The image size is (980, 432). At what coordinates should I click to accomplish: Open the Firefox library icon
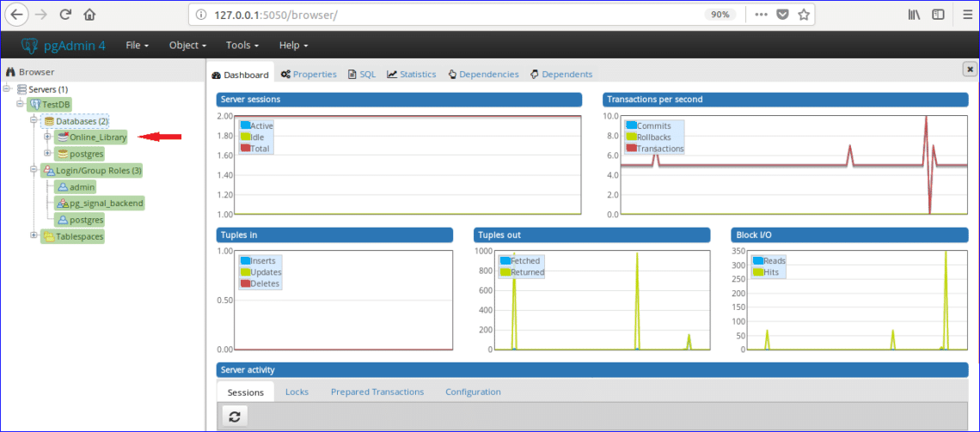[x=915, y=15]
